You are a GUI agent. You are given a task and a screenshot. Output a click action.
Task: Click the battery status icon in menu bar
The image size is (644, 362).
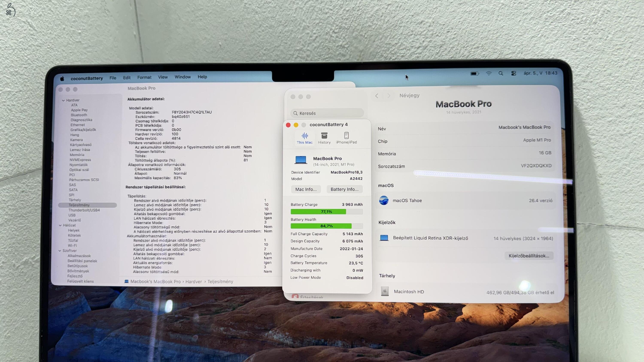474,73
